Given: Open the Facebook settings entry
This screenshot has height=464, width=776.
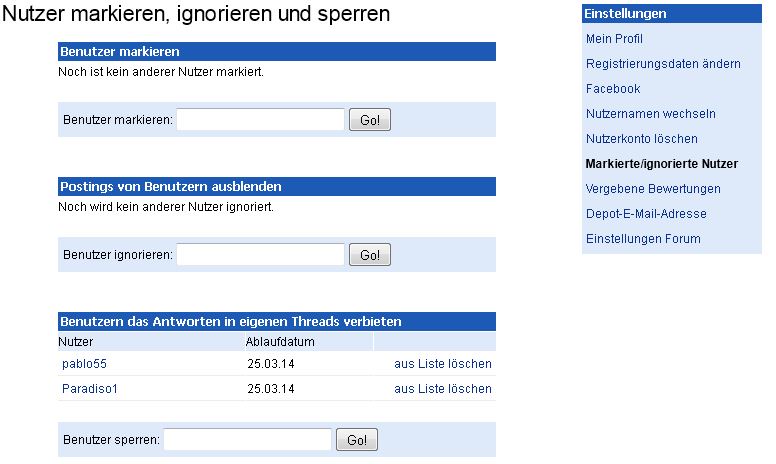Looking at the screenshot, I should (x=613, y=89).
